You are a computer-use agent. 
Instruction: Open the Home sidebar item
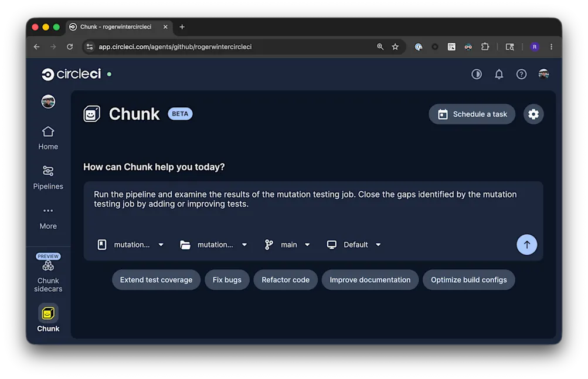48,138
